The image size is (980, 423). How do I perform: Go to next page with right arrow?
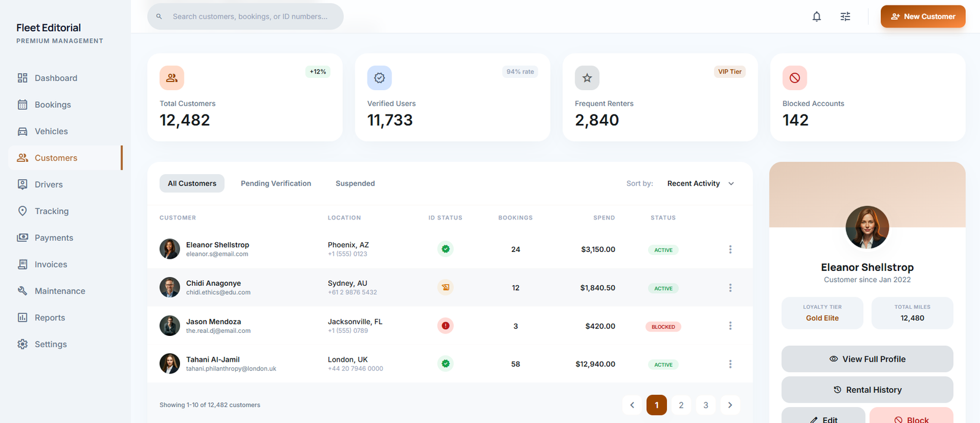[x=730, y=405]
